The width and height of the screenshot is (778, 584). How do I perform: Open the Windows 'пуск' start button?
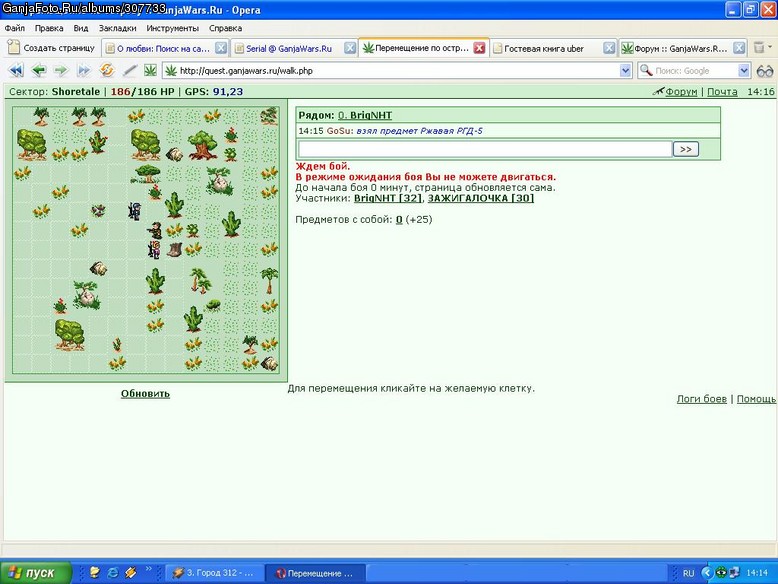34,573
